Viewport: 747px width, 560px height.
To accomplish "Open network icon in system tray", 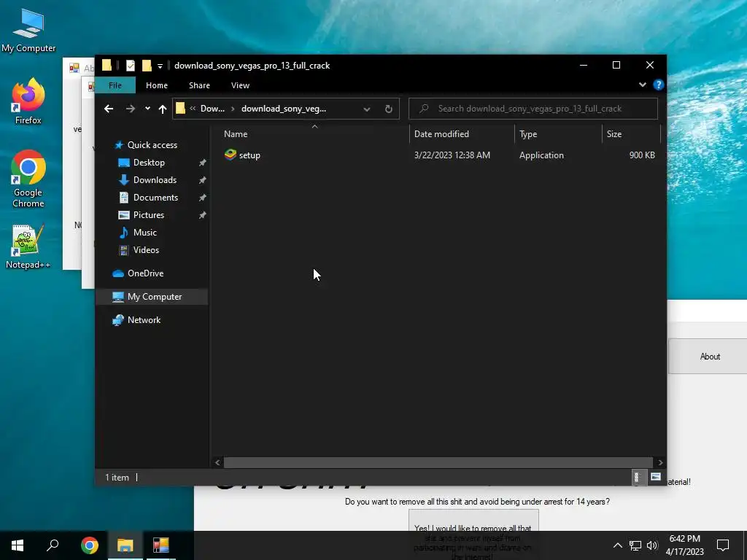I will [635, 545].
